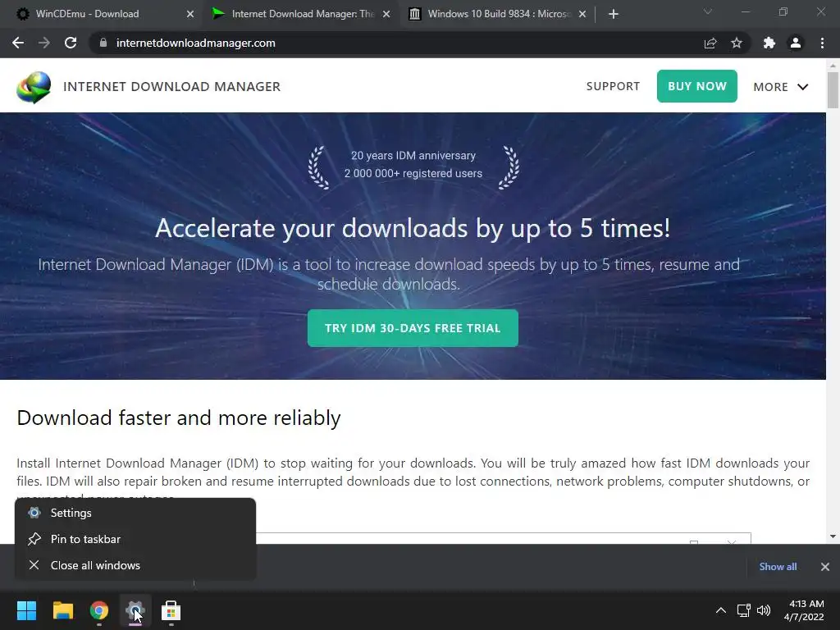
Task: Open the Chrome profile avatar
Action: [796, 43]
